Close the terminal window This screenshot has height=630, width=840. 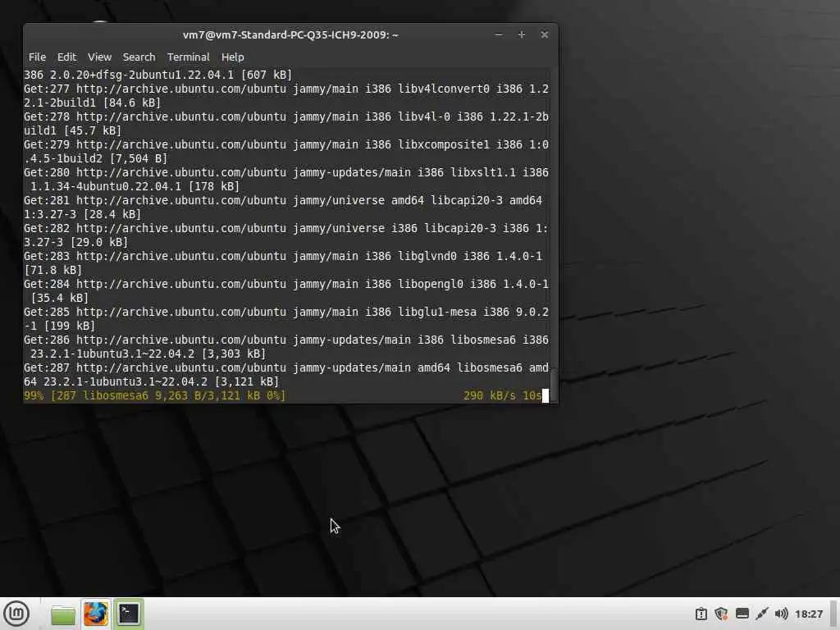point(545,34)
